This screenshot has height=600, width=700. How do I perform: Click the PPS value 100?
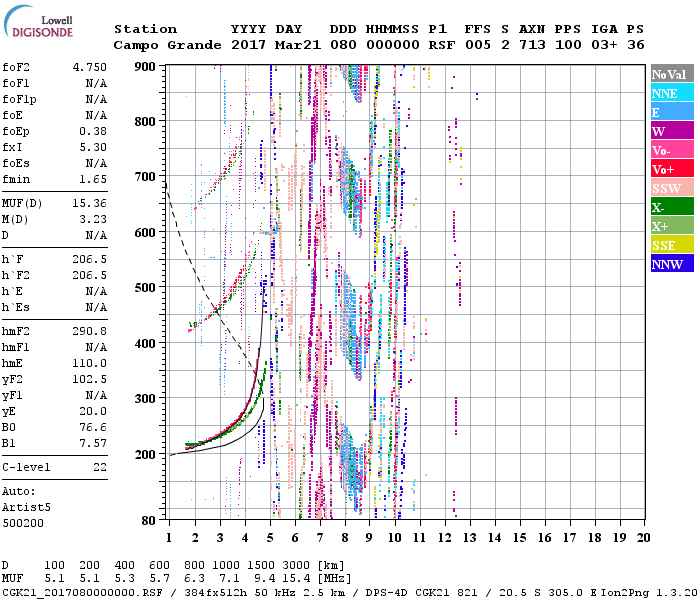coord(568,45)
